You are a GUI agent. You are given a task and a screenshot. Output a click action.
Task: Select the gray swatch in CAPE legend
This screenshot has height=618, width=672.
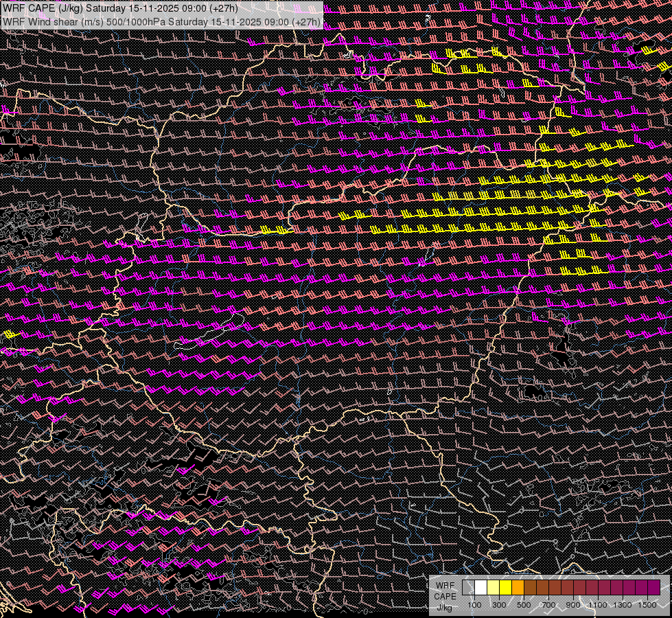tap(468, 588)
